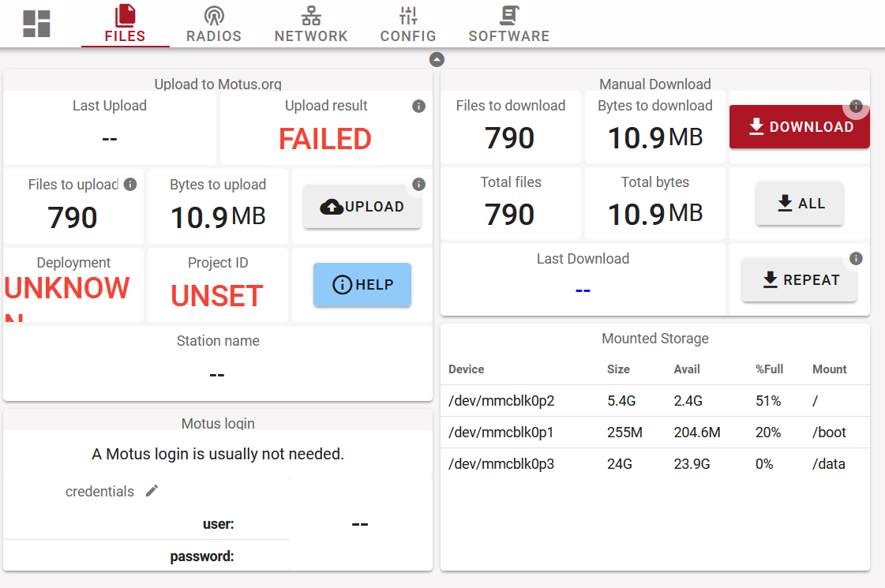Edit credentials with the pencil icon
Viewport: 885px width, 588px height.
(x=152, y=491)
